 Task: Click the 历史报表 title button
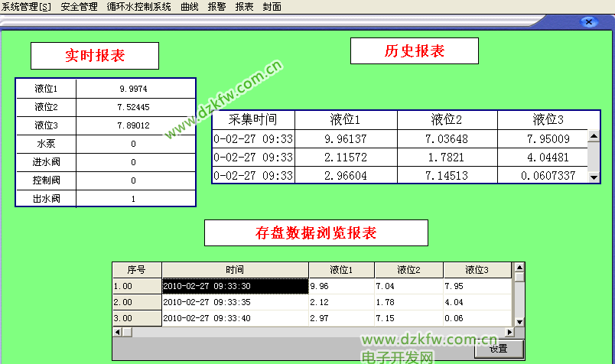tap(414, 51)
